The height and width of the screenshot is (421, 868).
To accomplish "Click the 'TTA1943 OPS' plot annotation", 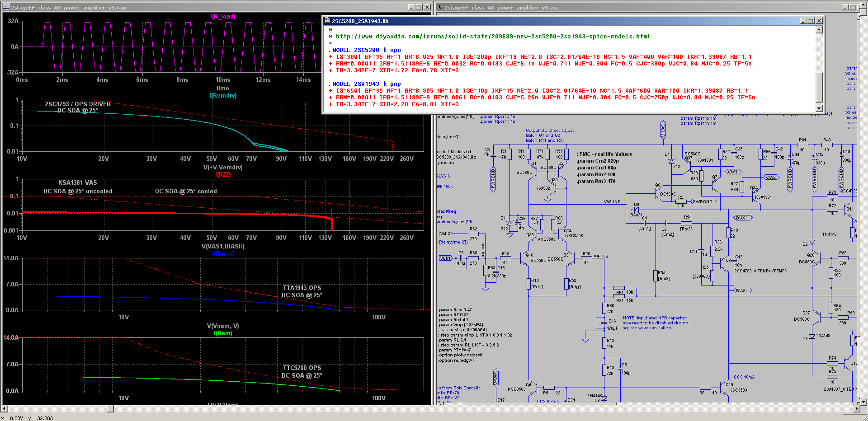I will click(302, 288).
